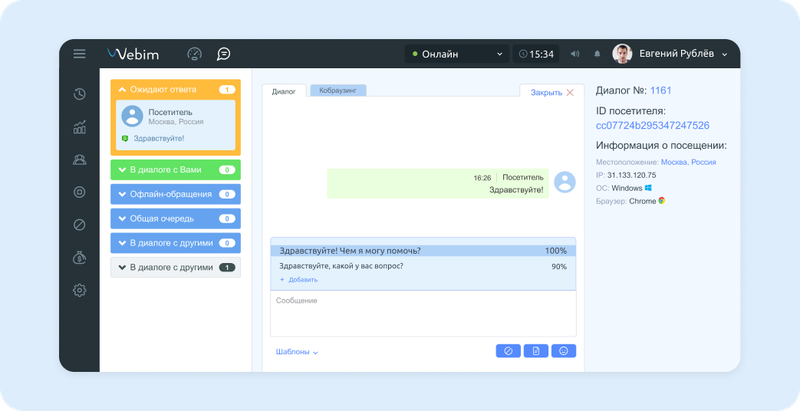800x411 pixels.
Task: Open history clock icon in sidebar
Action: (79, 94)
